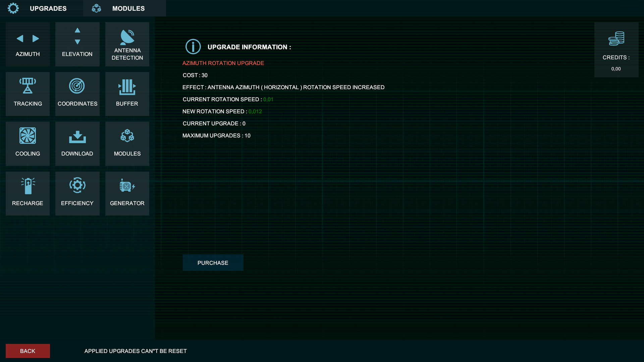
Task: Open the Recharge upgrade
Action: click(28, 193)
